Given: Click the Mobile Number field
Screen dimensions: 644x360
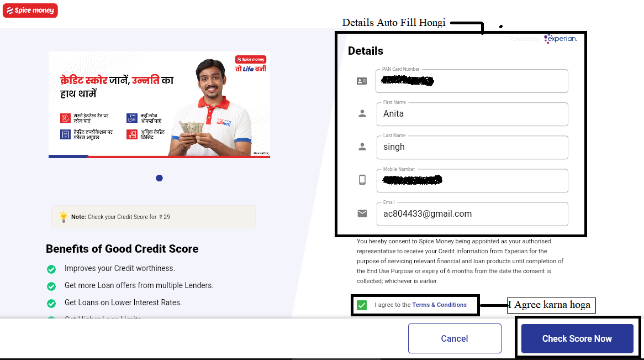Looking at the screenshot, I should coord(472,181).
